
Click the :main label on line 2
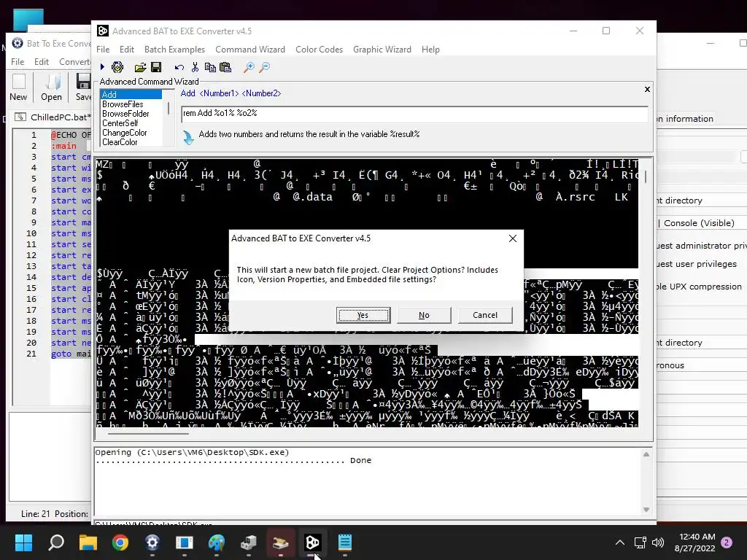(x=64, y=146)
